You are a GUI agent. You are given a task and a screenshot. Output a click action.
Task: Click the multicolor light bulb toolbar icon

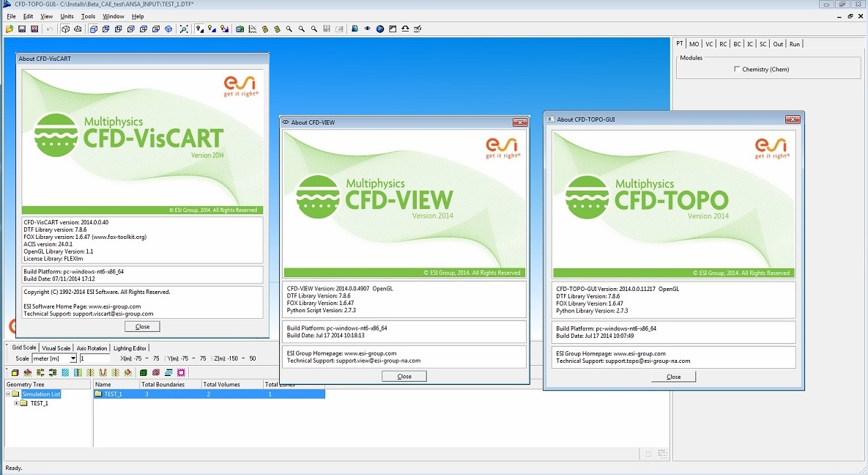click(224, 29)
